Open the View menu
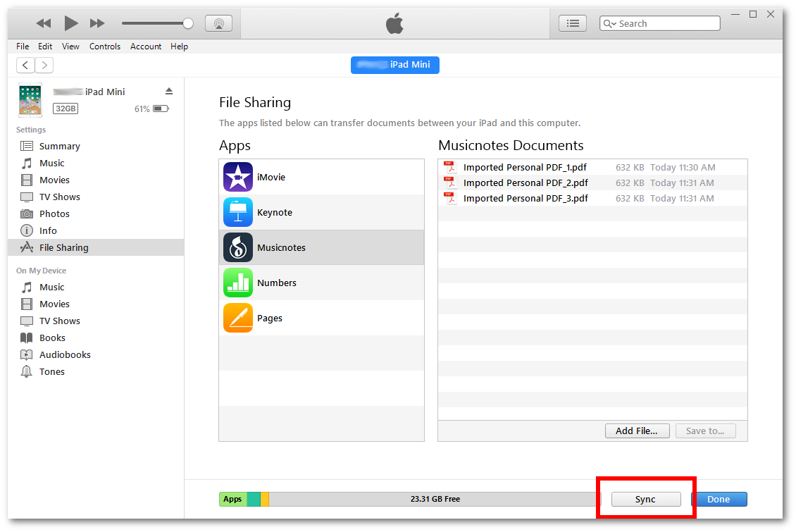 (70, 47)
